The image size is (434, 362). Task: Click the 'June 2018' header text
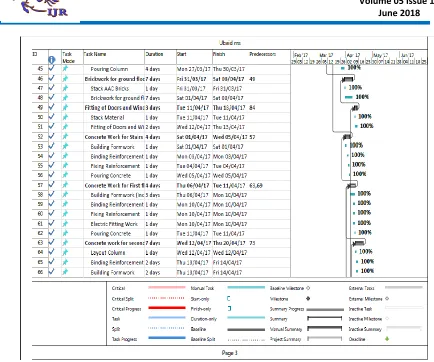coord(399,13)
